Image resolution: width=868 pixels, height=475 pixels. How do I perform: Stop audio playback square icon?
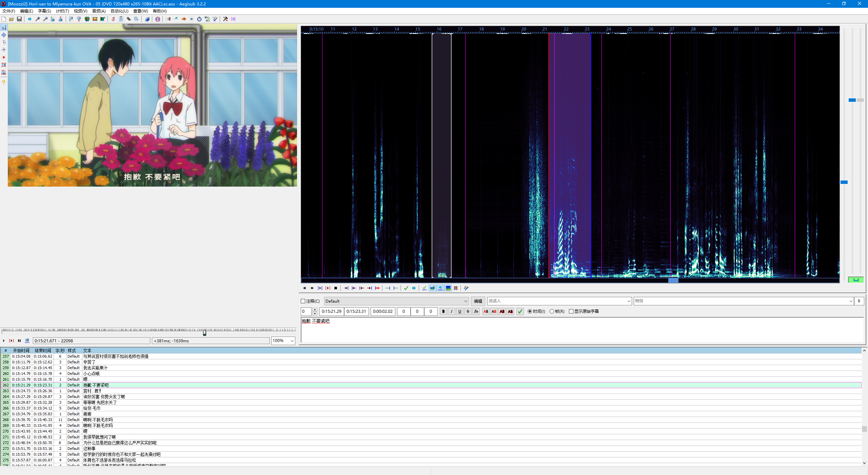click(x=336, y=288)
